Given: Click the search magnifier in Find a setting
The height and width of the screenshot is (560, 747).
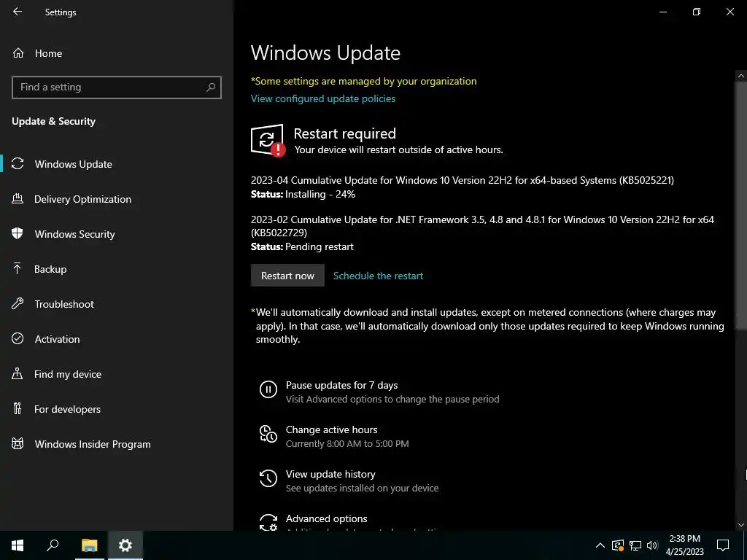Looking at the screenshot, I should pyautogui.click(x=211, y=87).
